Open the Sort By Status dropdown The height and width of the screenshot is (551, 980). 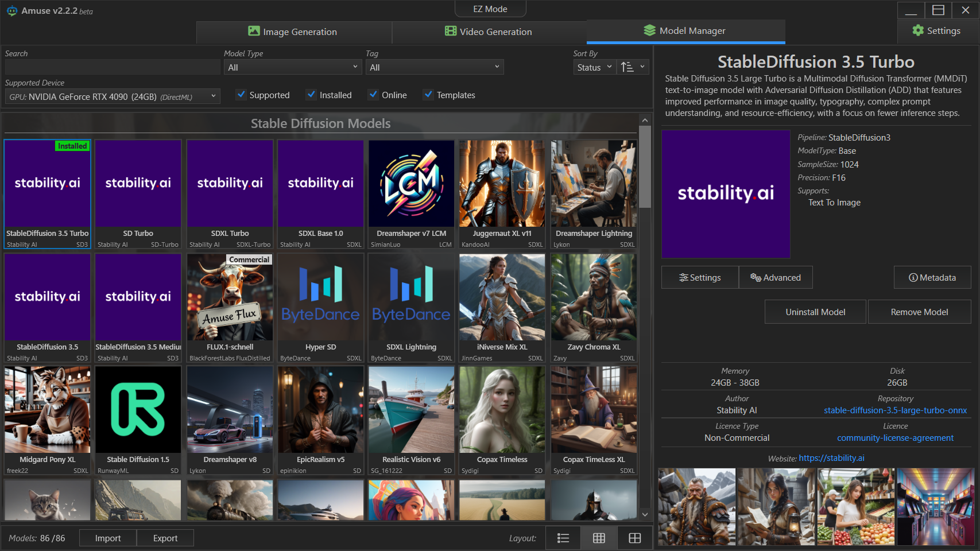(x=594, y=67)
